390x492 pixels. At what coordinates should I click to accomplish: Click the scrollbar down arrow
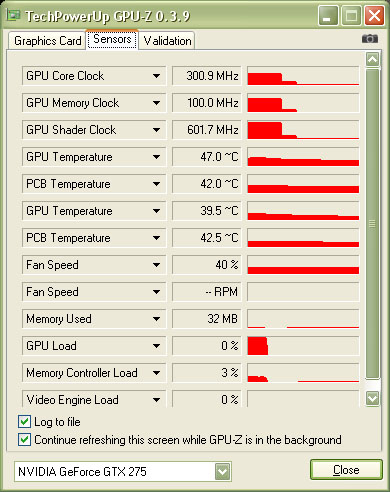pos(372,398)
